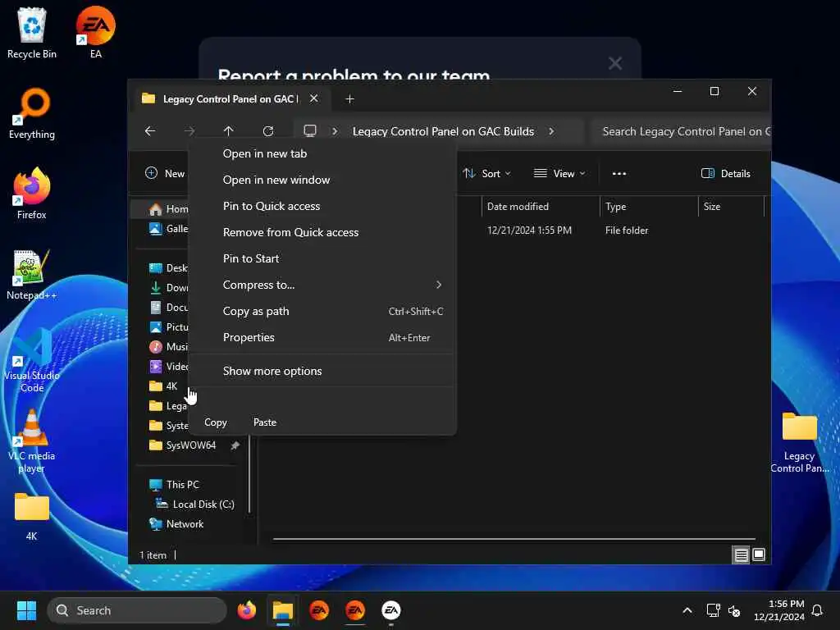The image size is (840, 630).
Task: Expand breadcrumb chevron after PC icon
Action: 335,131
